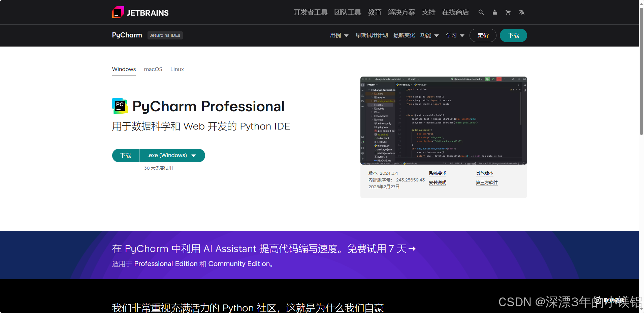The width and height of the screenshot is (644, 313).
Task: Click the JetBrains logo
Action: click(140, 12)
